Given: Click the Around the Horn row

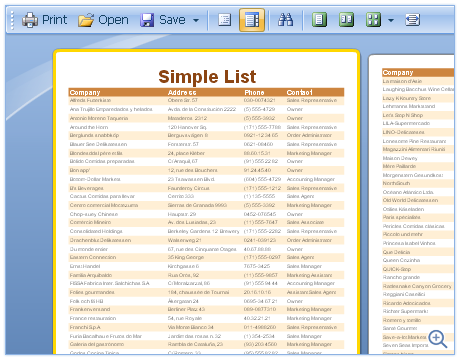Looking at the screenshot, I should [206, 127].
